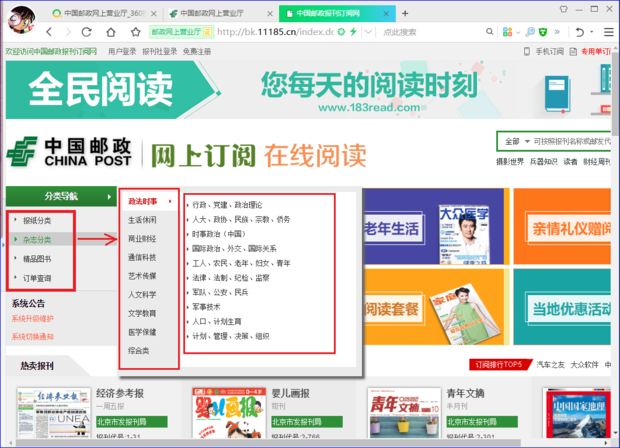Choose 商业财经 category
Image resolution: width=620 pixels, height=448 pixels.
[x=142, y=239]
